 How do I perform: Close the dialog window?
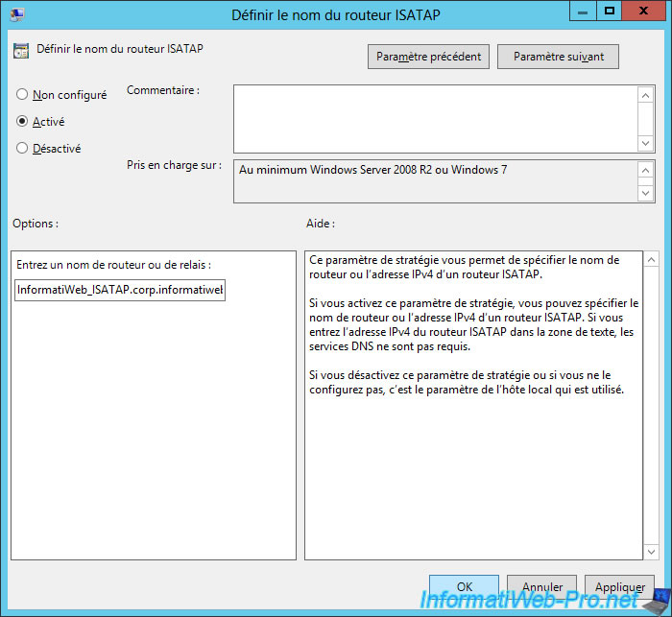643,12
